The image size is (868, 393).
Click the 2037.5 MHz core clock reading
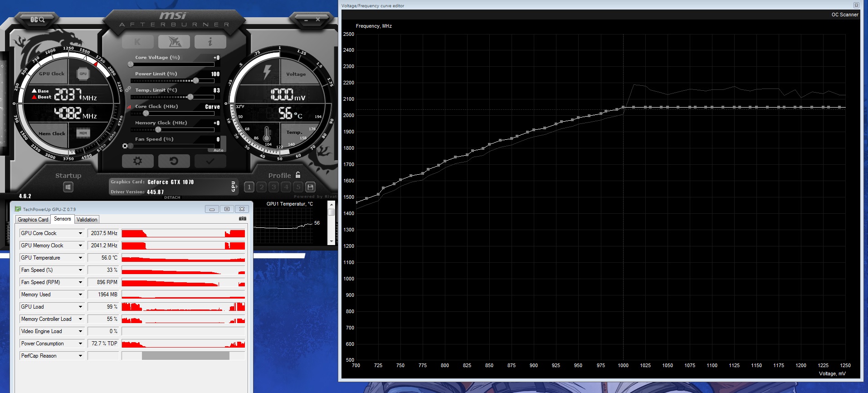pyautogui.click(x=103, y=233)
